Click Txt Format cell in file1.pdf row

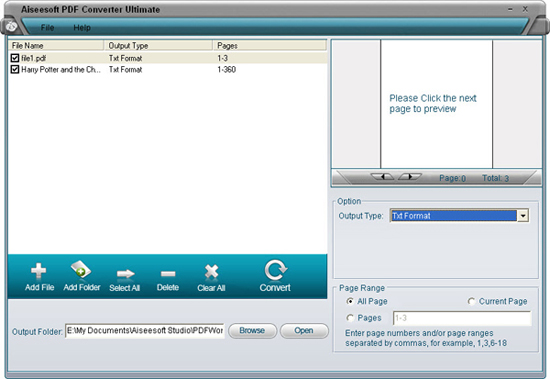125,58
